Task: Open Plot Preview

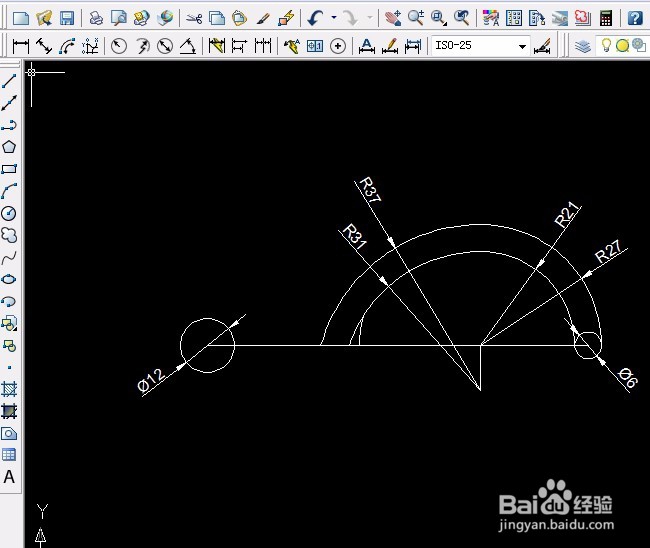Action: pos(119,18)
